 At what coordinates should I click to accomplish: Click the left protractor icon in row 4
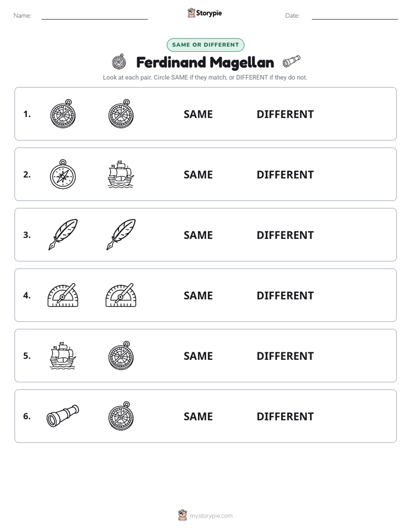(x=63, y=295)
